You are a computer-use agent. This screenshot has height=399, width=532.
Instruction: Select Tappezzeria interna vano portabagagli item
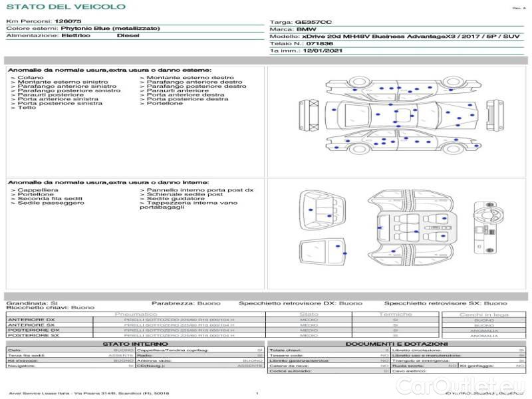point(188,205)
